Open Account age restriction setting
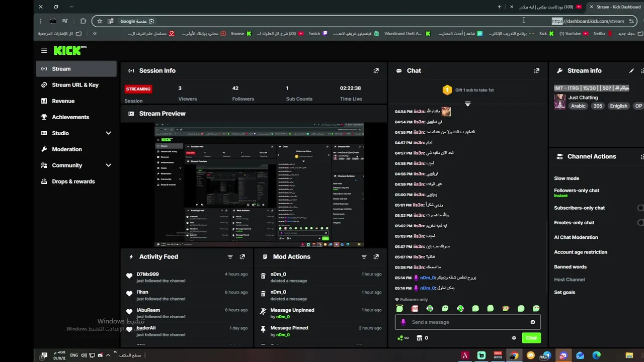Screen dimensions: 644x362 [x=581, y=252]
